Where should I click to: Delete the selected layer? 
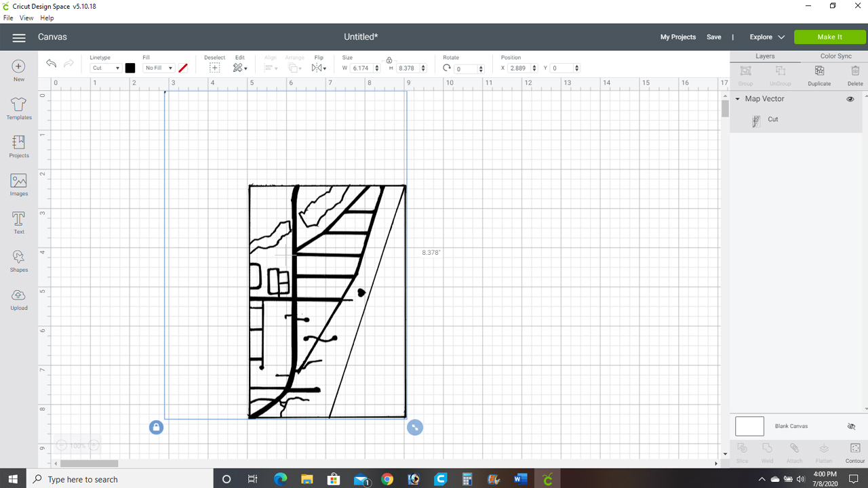tap(855, 75)
